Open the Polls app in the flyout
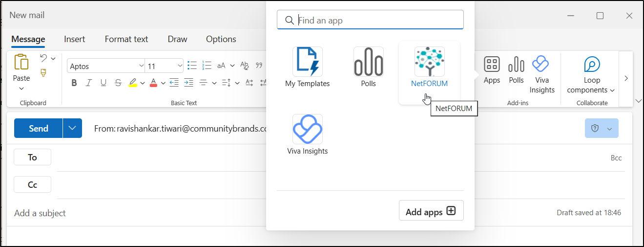Viewport: 644px width, 247px height. point(369,67)
